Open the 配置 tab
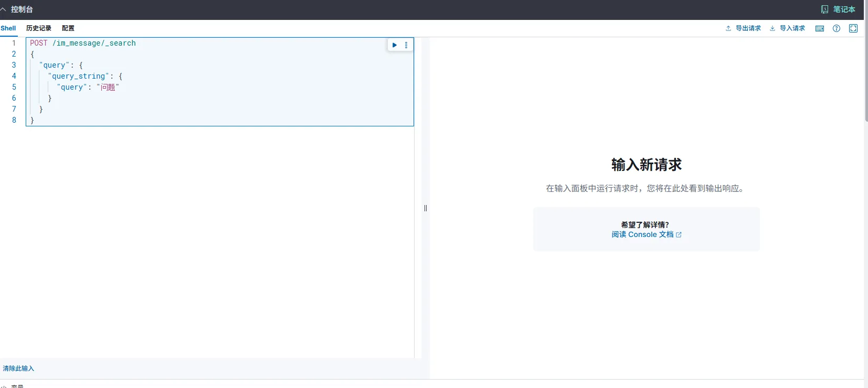The width and height of the screenshot is (868, 388). 68,28
